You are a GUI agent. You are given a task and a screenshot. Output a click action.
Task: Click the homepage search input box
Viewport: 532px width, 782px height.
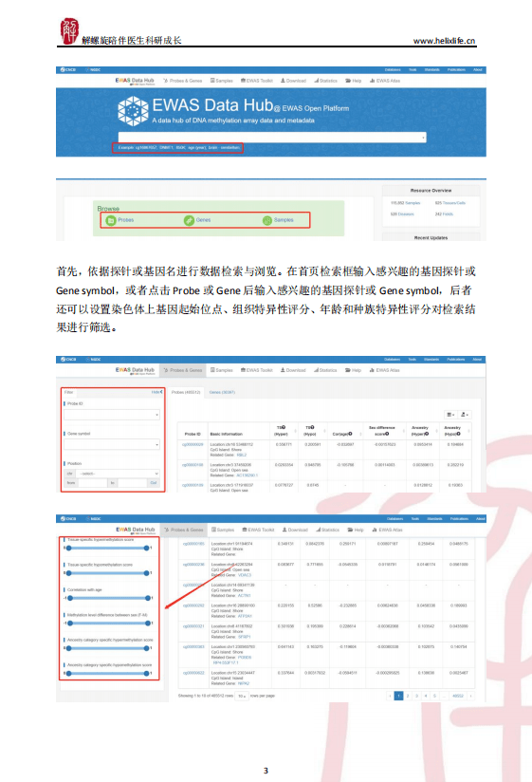[272, 138]
